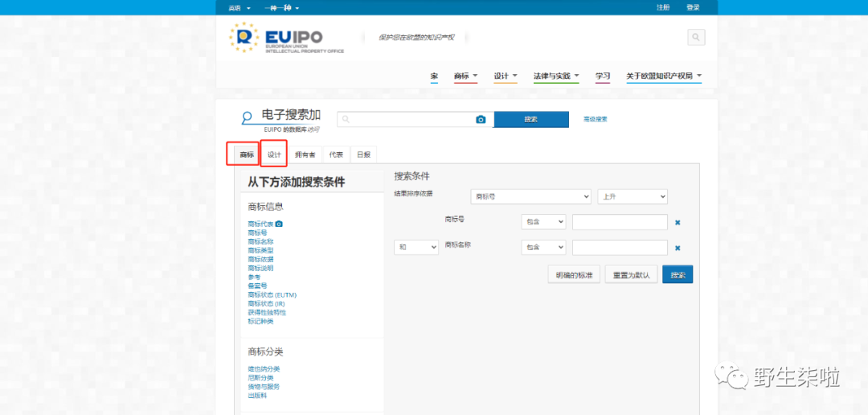Click the EUIPO logo
868x415 pixels.
pos(286,38)
